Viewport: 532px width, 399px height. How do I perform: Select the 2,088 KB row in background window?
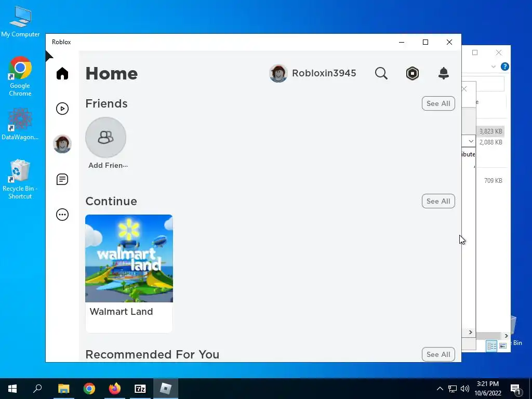point(490,142)
